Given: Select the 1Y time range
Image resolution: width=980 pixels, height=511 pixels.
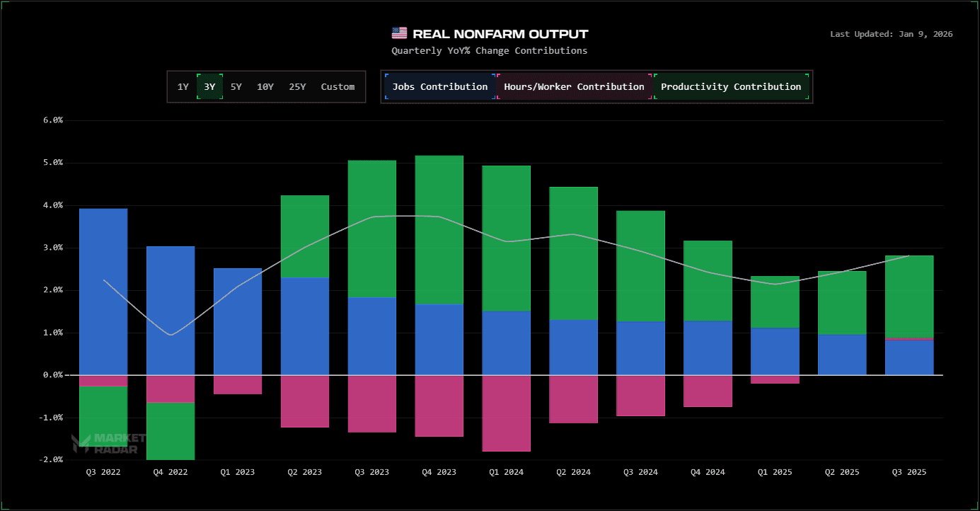Looking at the screenshot, I should [183, 86].
